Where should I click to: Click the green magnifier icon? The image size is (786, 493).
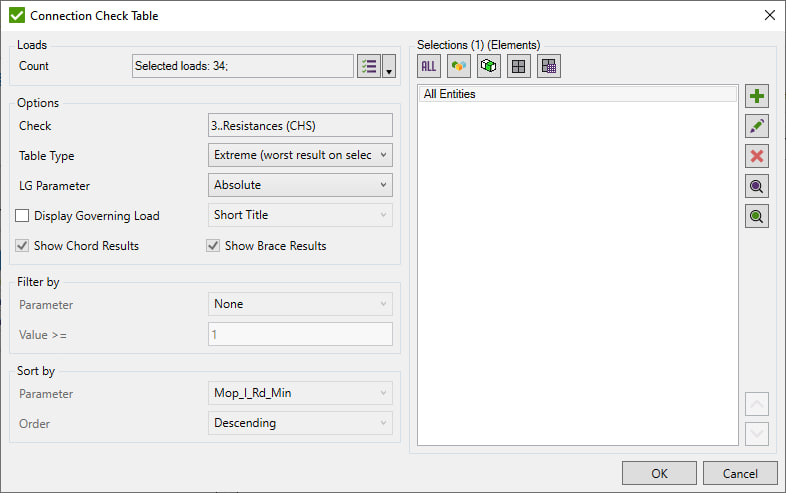click(x=757, y=216)
